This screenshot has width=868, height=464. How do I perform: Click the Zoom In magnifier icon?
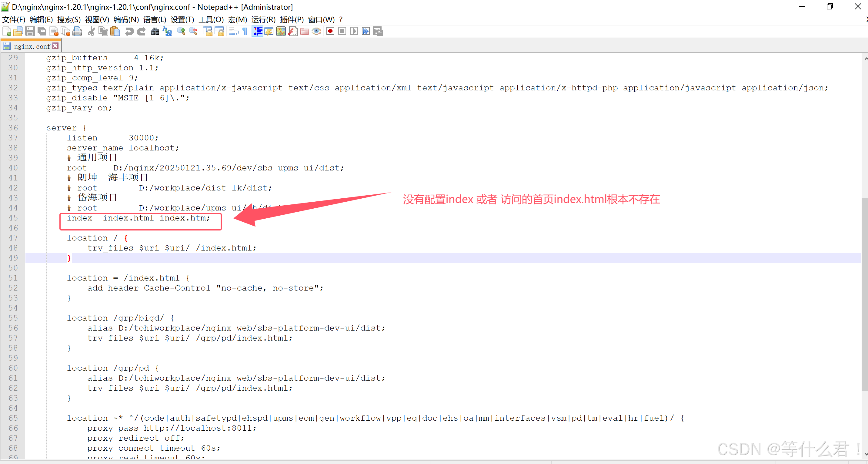coord(182,31)
